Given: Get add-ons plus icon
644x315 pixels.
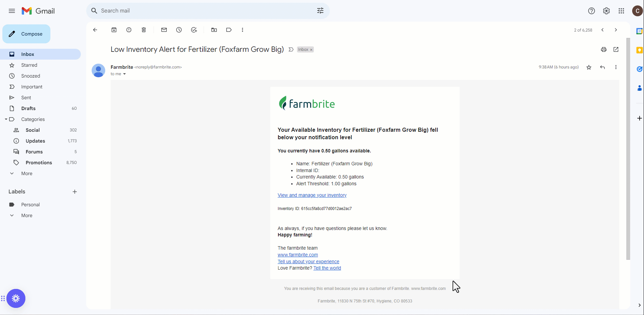Looking at the screenshot, I should pos(639,118).
